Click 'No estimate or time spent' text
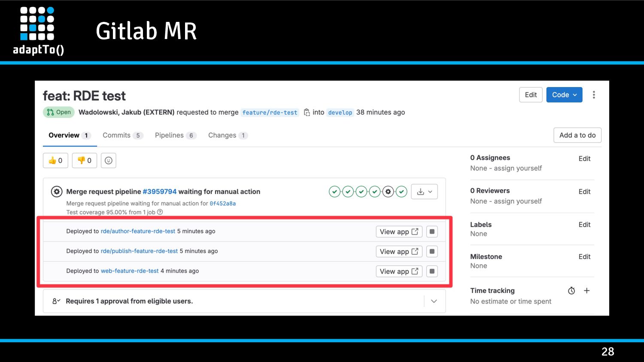This screenshot has width=644, height=362. pyautogui.click(x=510, y=302)
